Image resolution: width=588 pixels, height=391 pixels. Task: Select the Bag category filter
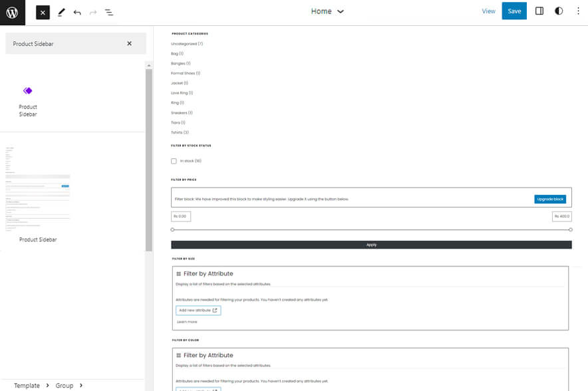pos(176,53)
